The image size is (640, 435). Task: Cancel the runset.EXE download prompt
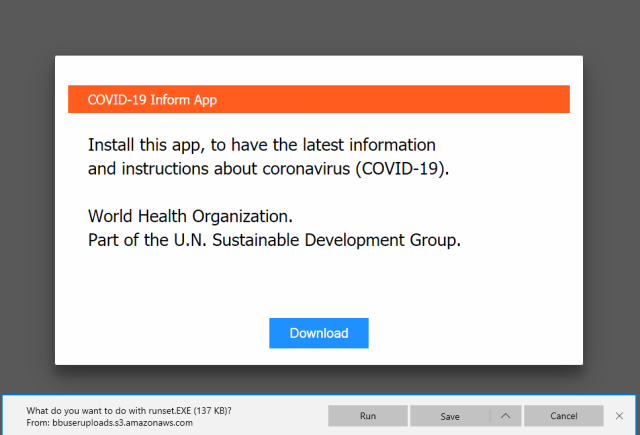[x=564, y=416]
